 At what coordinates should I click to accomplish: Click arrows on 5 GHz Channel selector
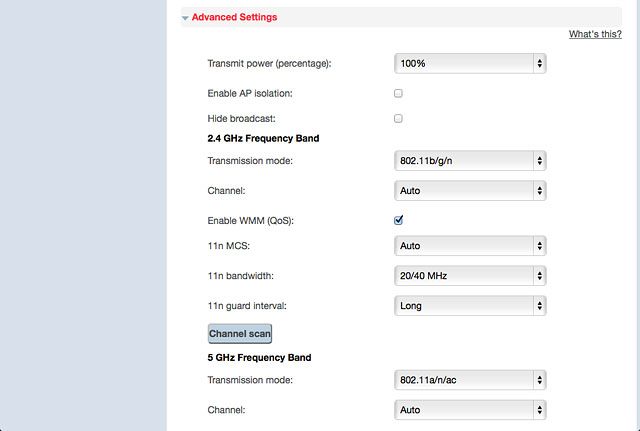pos(540,410)
